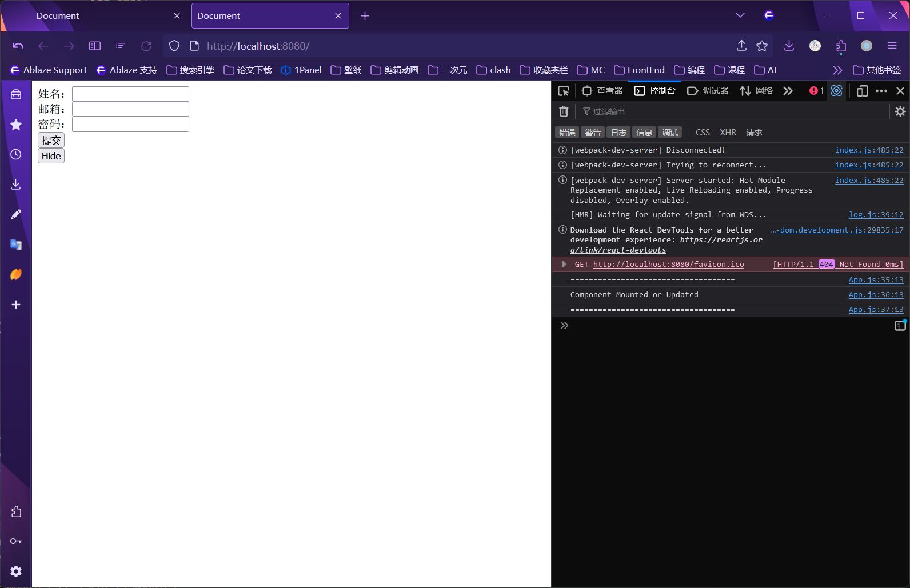
Task: Open console settings gear icon
Action: tap(900, 111)
